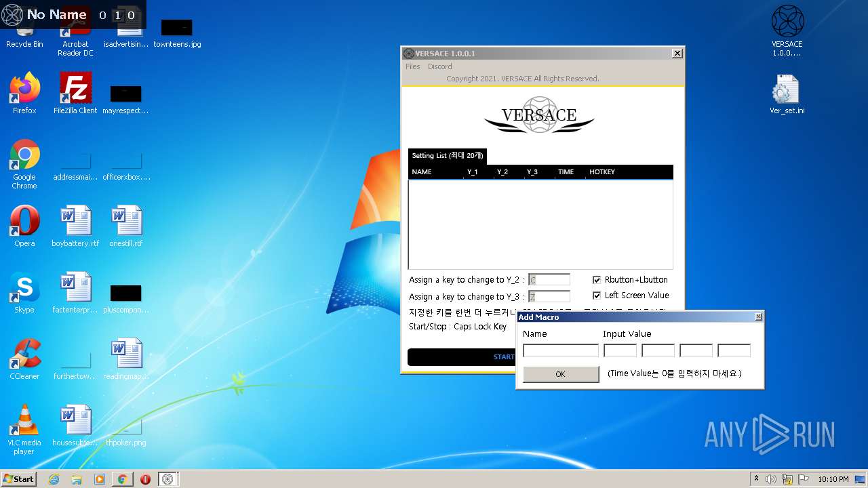Select boybattery.rtf document icon

point(75,226)
